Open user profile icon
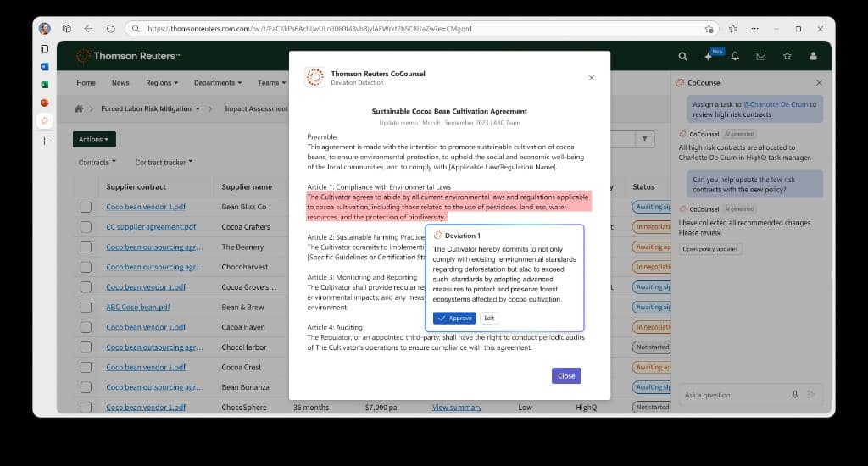This screenshot has height=466, width=868. tap(813, 56)
